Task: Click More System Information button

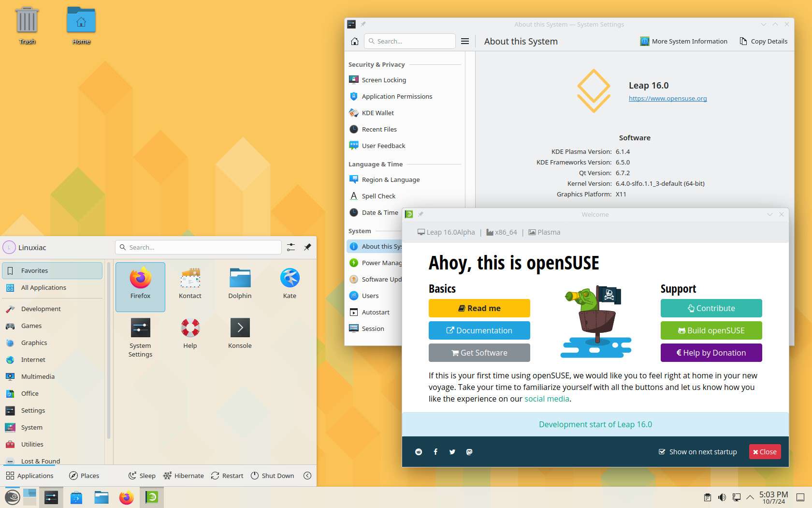Action: click(x=684, y=41)
